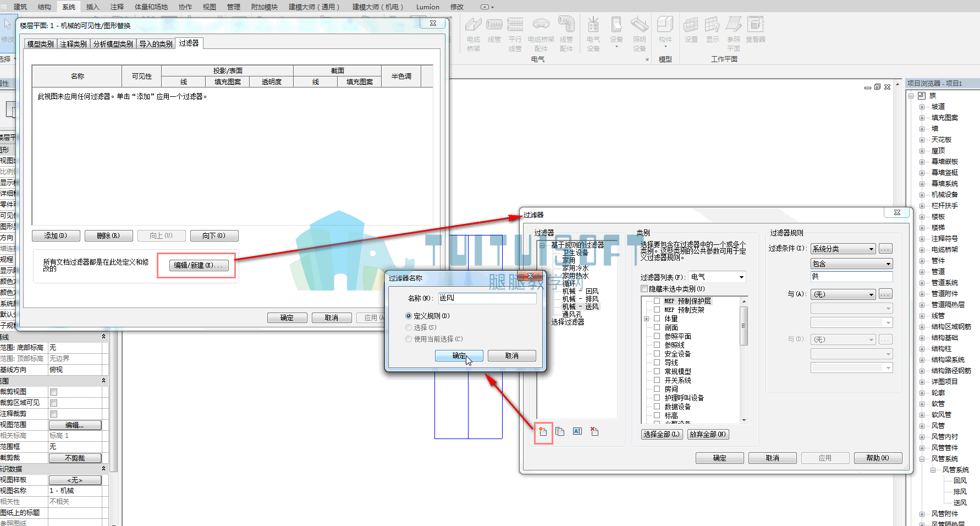Check the 隐藏未选中类别 checkbox

644,289
